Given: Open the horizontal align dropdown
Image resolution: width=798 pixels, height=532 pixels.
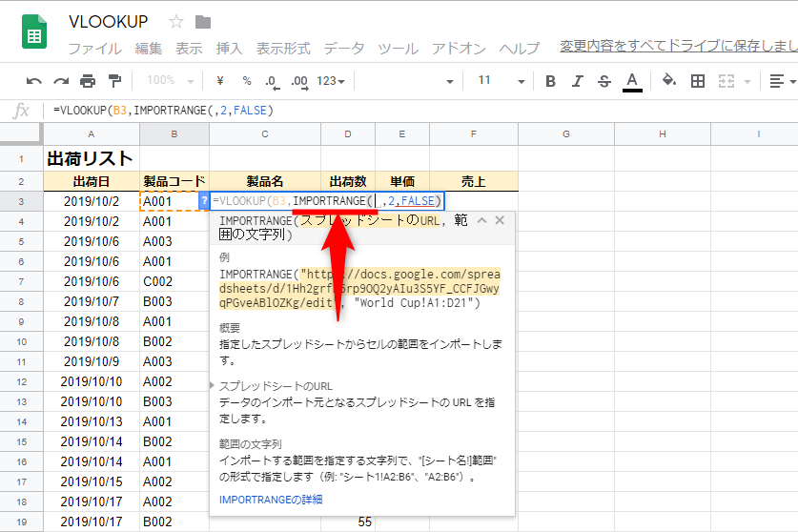Looking at the screenshot, I should click(782, 81).
